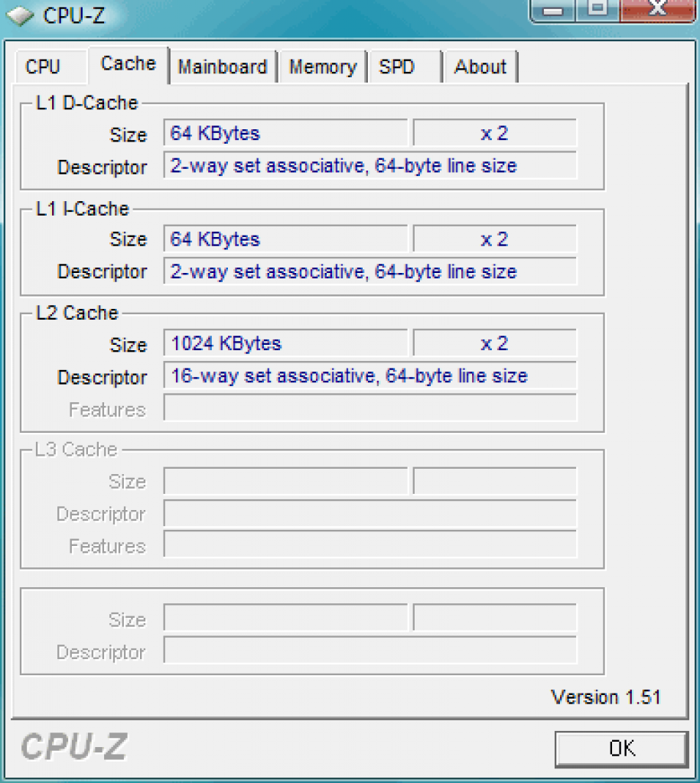This screenshot has height=783, width=700.
Task: Maximize the CPU-Z window
Action: (597, 9)
